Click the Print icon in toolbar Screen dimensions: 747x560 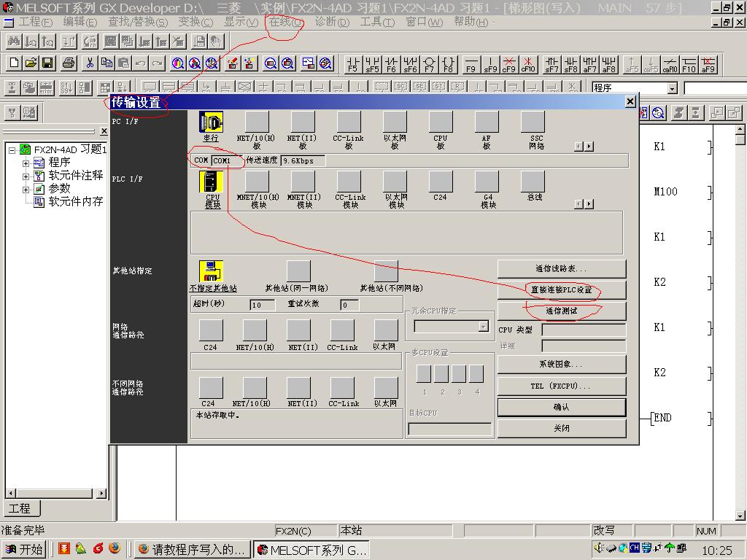69,63
